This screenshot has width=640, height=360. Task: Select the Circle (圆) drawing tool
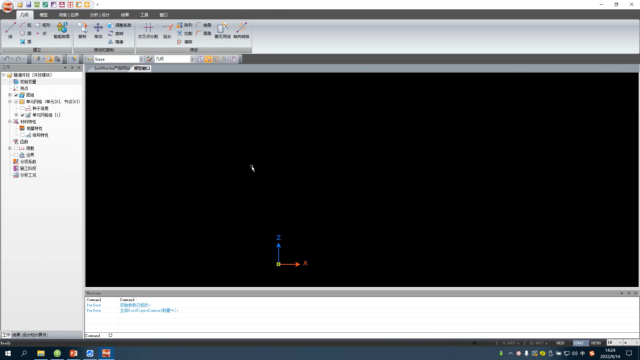pyautogui.click(x=25, y=33)
